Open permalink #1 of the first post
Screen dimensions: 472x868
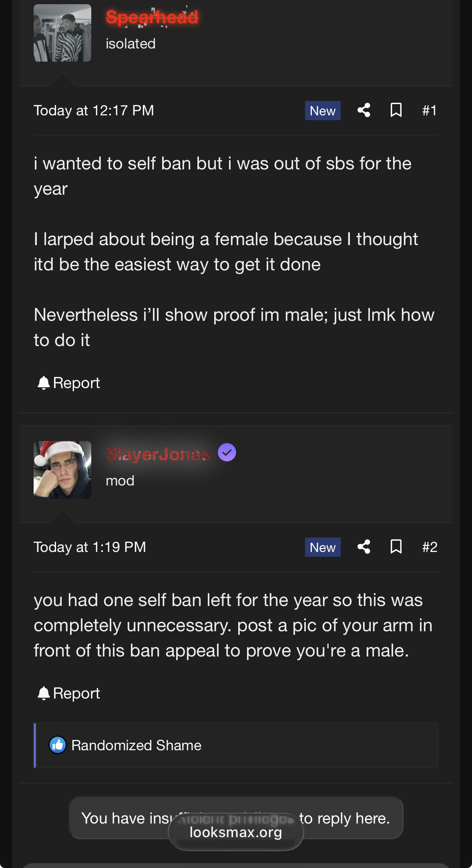tap(429, 111)
